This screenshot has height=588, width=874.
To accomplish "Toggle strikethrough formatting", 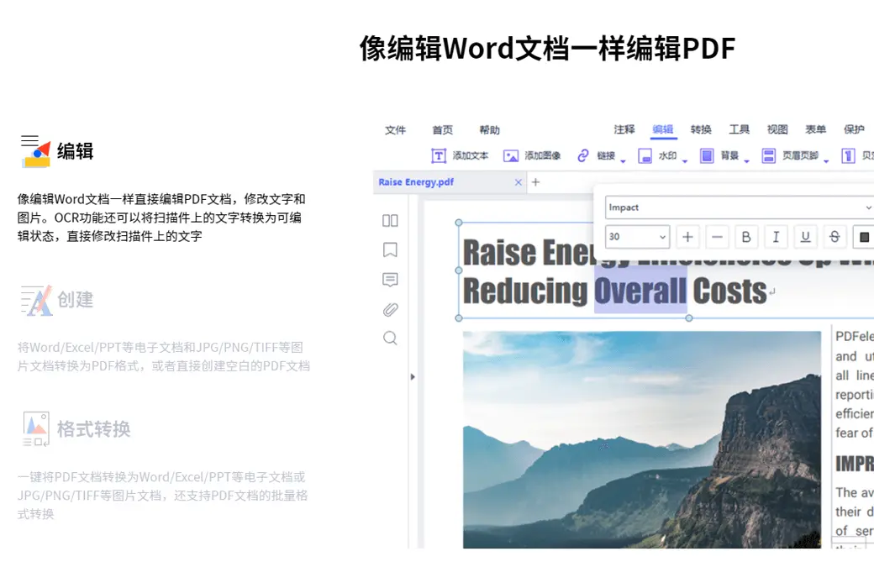I will point(835,237).
